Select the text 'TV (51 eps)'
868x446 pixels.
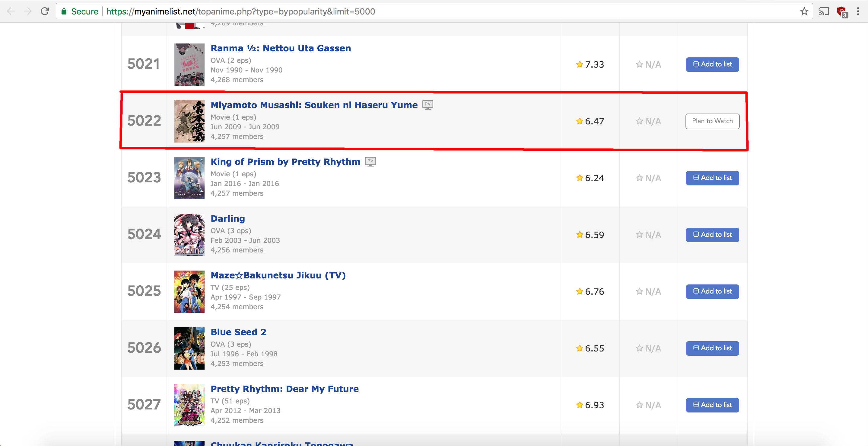point(230,401)
